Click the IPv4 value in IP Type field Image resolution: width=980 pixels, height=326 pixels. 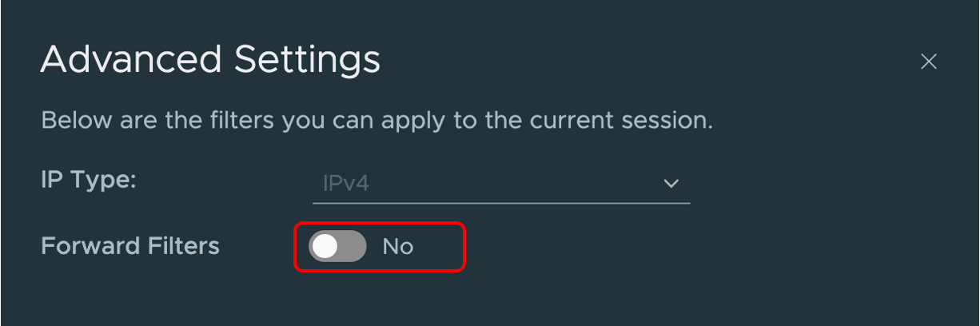(x=346, y=184)
